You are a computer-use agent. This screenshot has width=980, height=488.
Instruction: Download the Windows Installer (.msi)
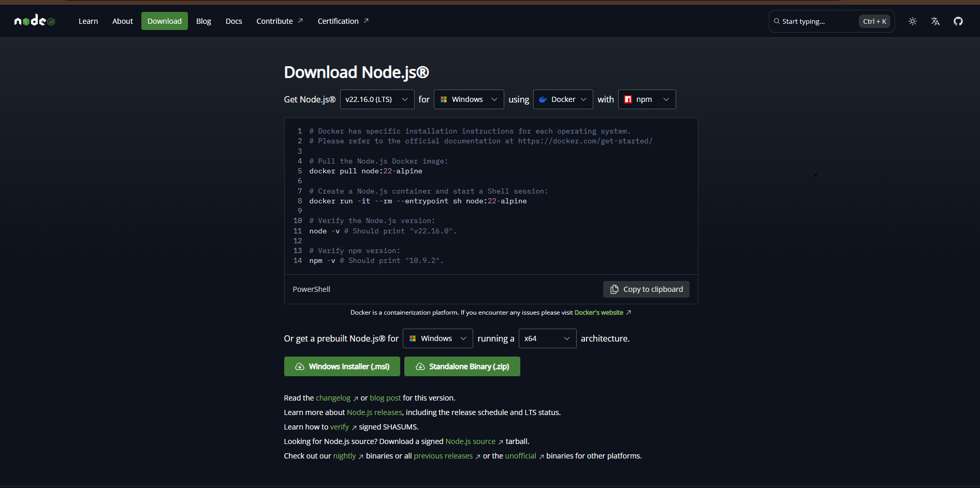pyautogui.click(x=342, y=366)
